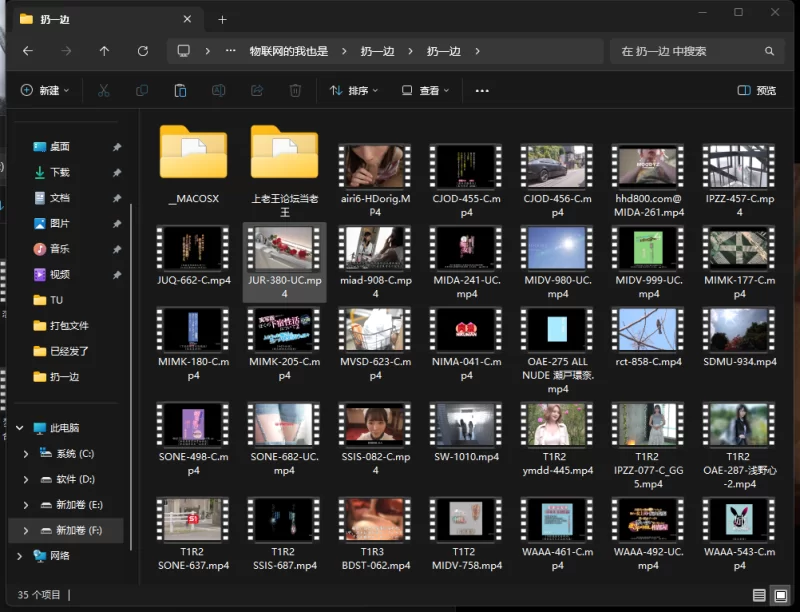This screenshot has width=800, height=612.
Task: Refresh the current folder view
Action: pyautogui.click(x=143, y=51)
